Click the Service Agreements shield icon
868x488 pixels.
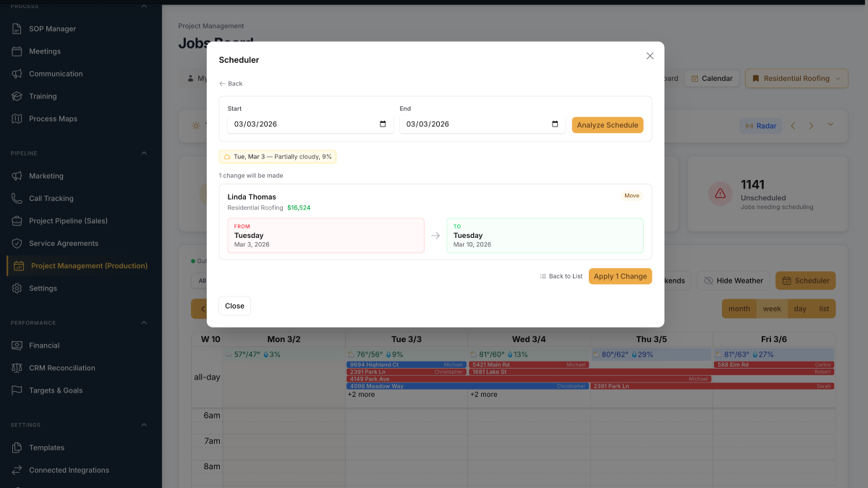(x=17, y=243)
